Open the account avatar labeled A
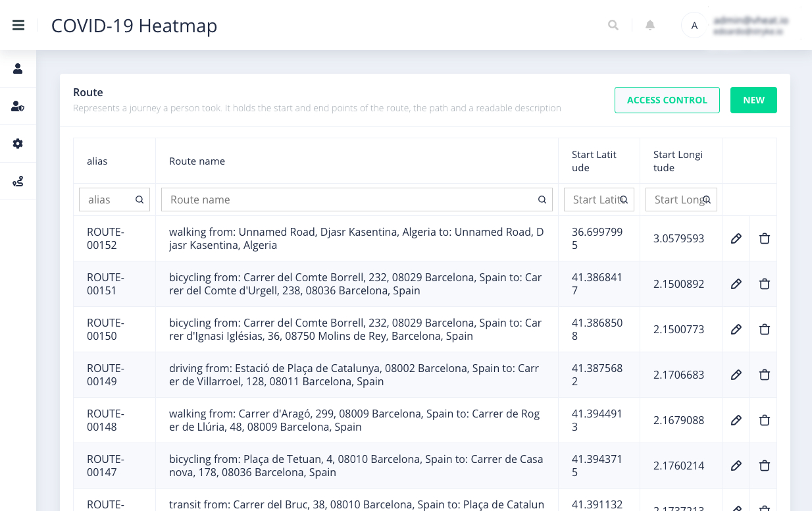The image size is (812, 511). coord(694,26)
